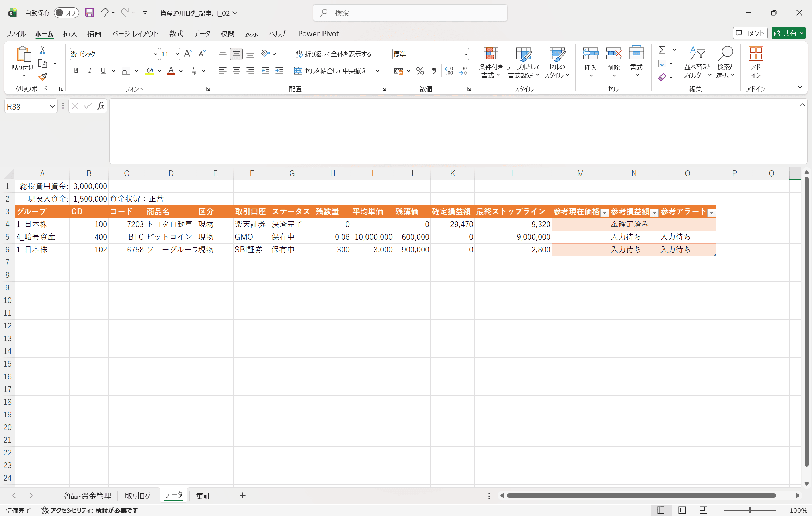Open Conditional Formatting (条件付き書式) menu
This screenshot has width=812, height=516.
click(490, 62)
